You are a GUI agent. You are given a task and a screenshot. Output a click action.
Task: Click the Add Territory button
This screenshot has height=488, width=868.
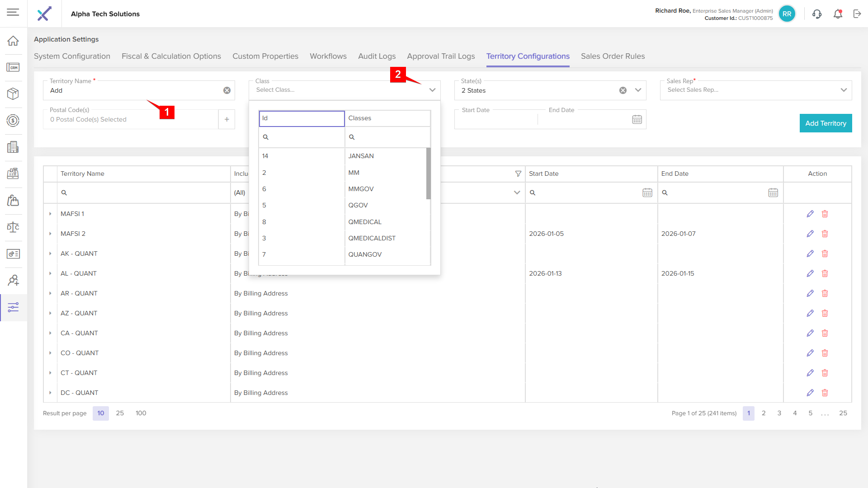coord(826,123)
